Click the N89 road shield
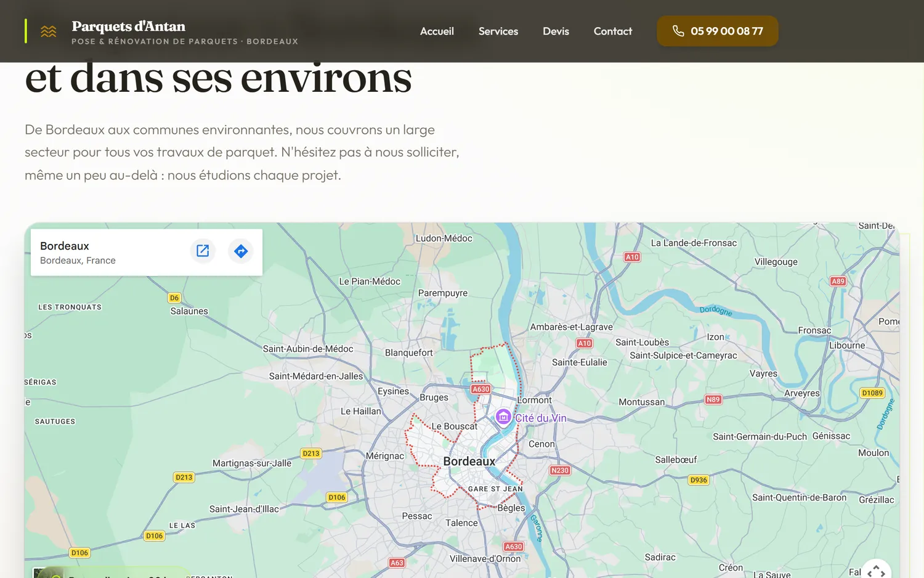924x578 pixels. (x=713, y=399)
